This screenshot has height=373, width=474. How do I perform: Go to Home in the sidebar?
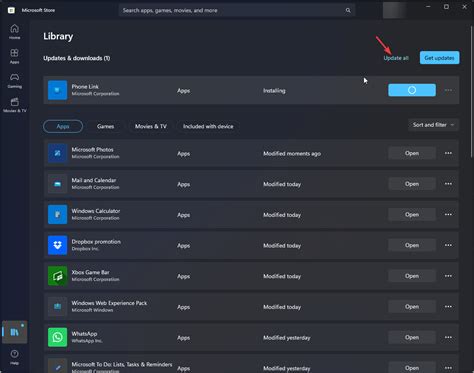(x=14, y=32)
